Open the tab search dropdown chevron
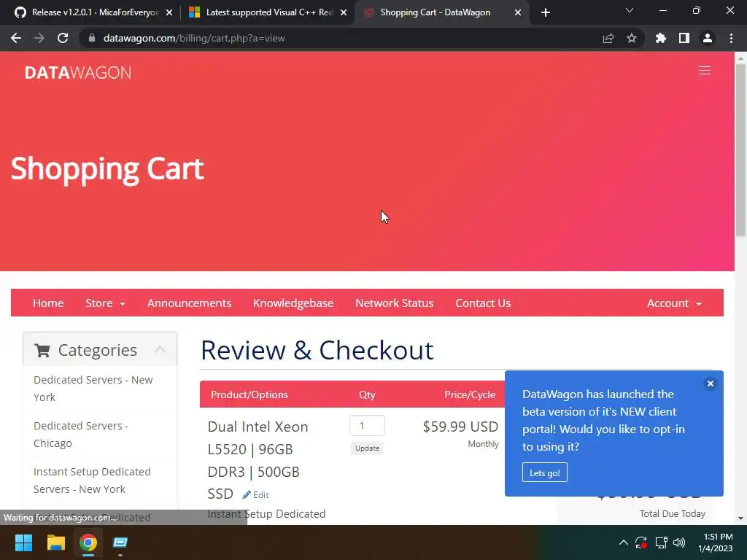Viewport: 747px width, 560px height. [x=630, y=10]
